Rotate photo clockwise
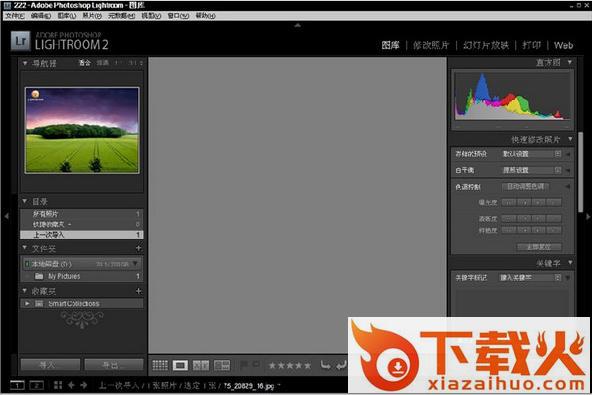Screen dimensions: 592x395 341,365
